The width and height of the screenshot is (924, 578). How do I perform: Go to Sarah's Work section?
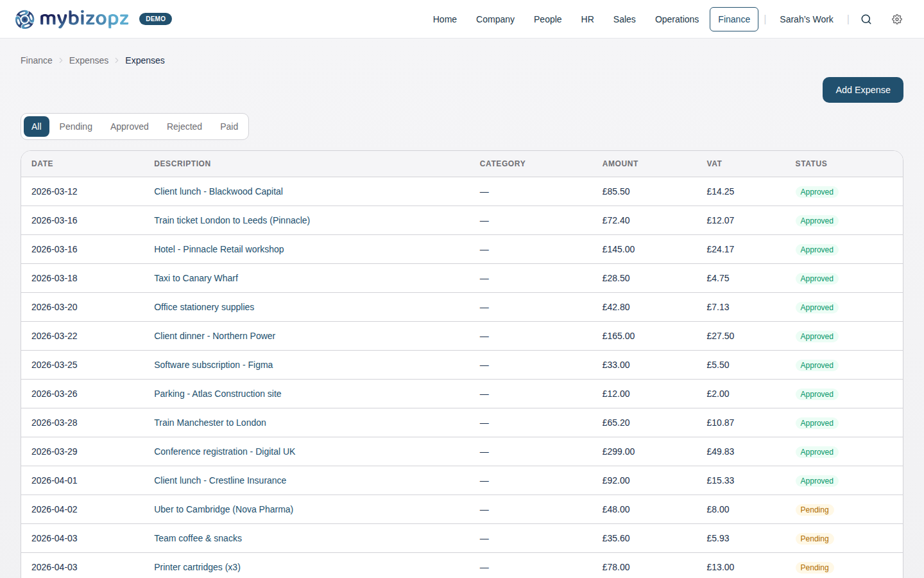[807, 19]
